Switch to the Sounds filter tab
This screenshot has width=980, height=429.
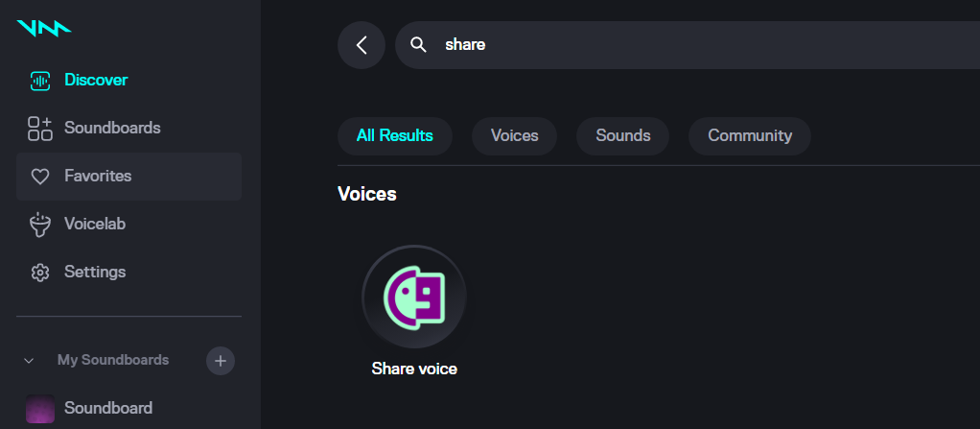click(622, 135)
